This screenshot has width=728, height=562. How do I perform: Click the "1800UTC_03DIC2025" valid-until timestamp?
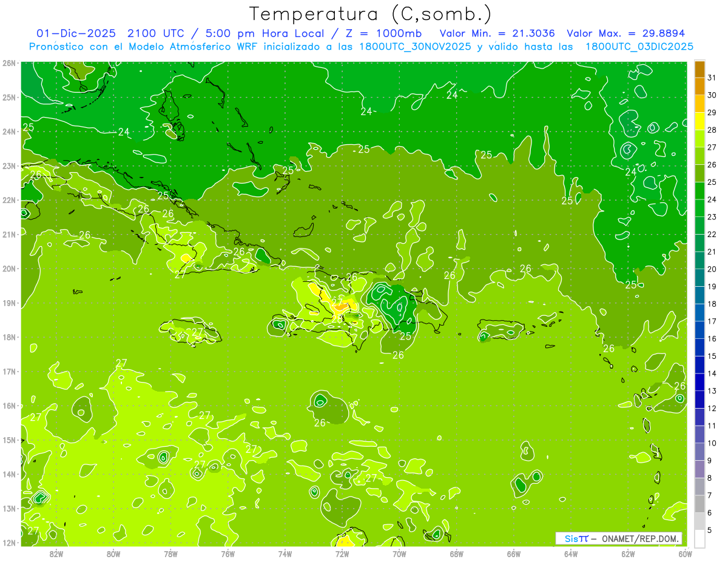[x=639, y=47]
